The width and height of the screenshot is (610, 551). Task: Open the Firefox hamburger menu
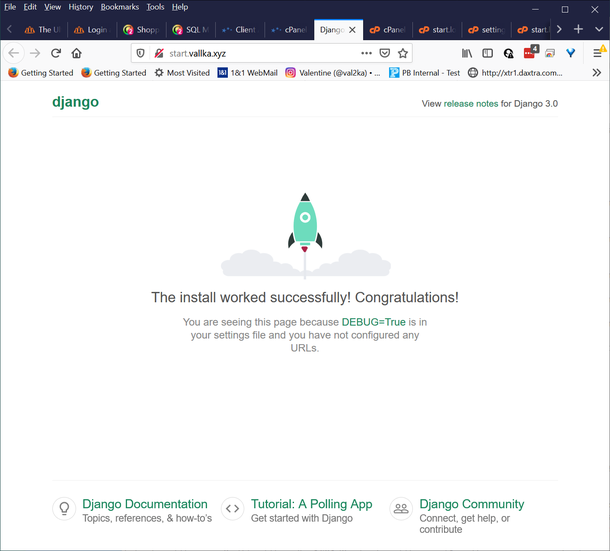(598, 53)
